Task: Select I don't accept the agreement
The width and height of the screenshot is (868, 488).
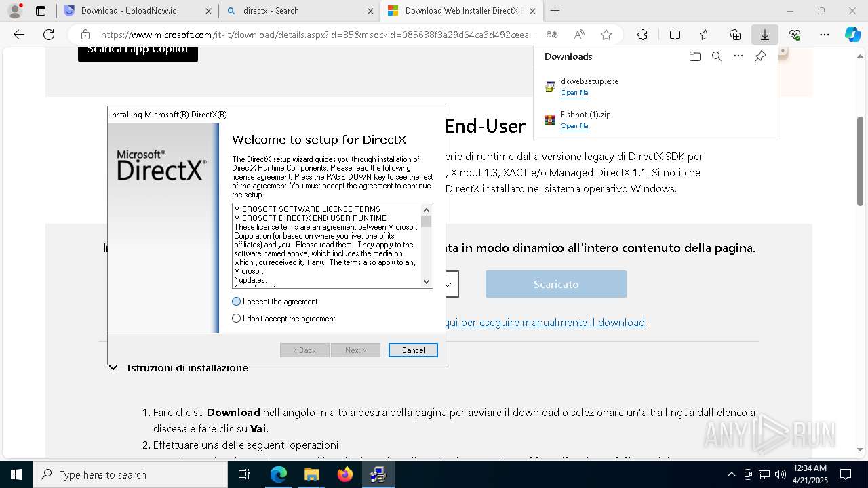Action: 283,319
